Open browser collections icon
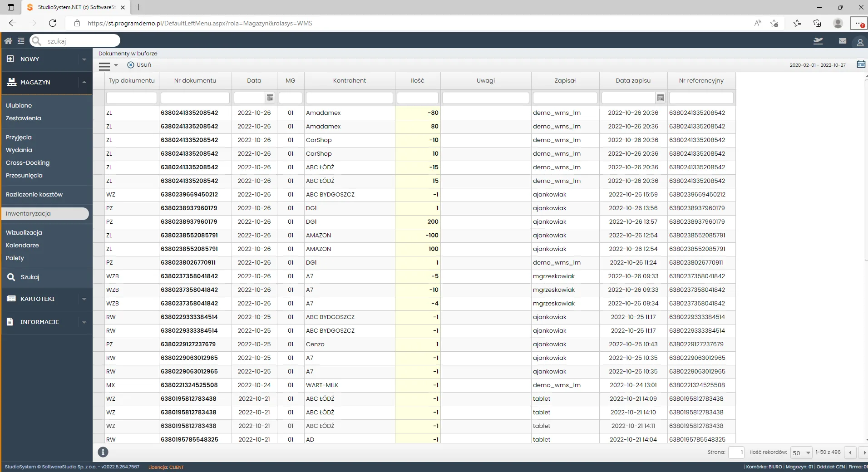 [x=817, y=23]
